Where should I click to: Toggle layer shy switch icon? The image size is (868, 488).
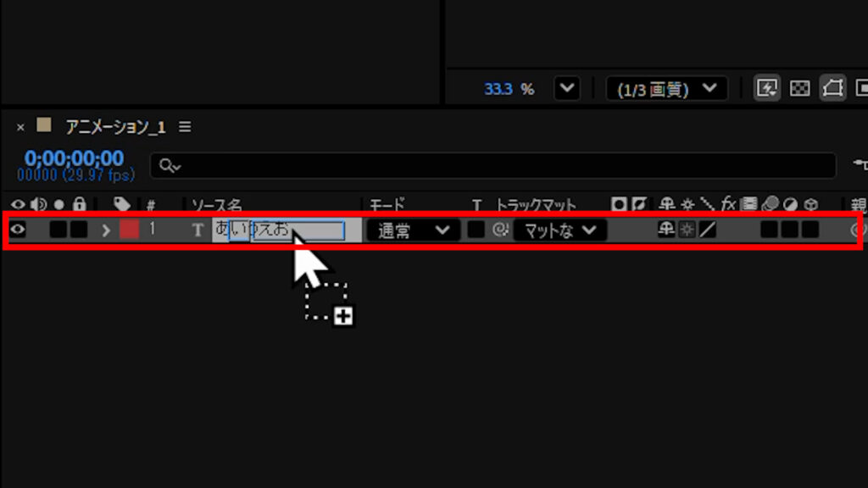tap(666, 229)
